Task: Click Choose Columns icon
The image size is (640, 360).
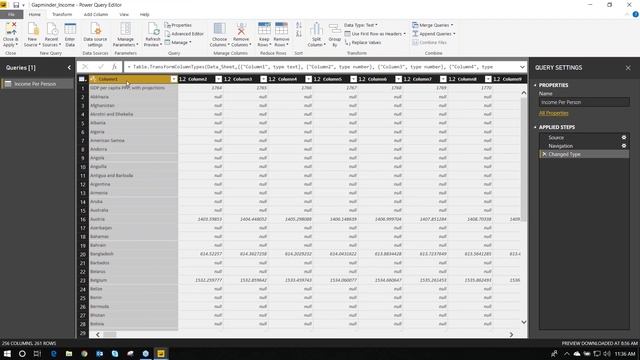Action: pos(220,29)
